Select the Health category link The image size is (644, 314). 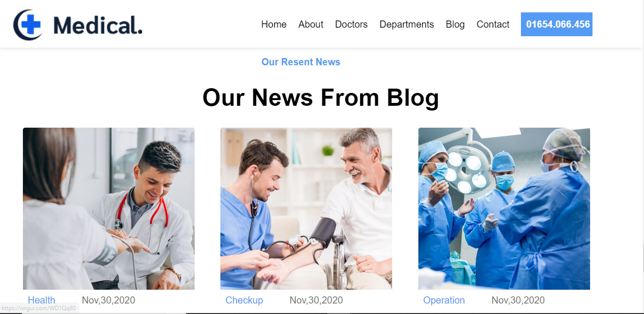point(42,300)
